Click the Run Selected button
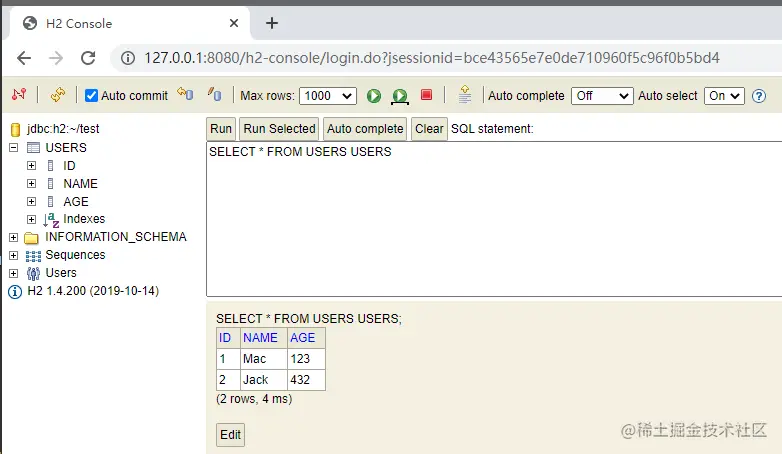The width and height of the screenshot is (782, 454). coord(279,129)
